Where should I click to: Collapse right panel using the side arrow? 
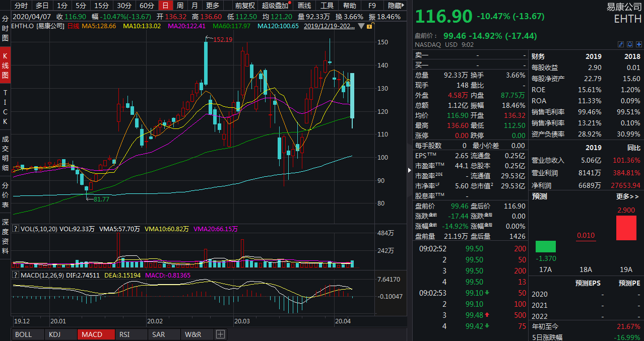pos(409,170)
